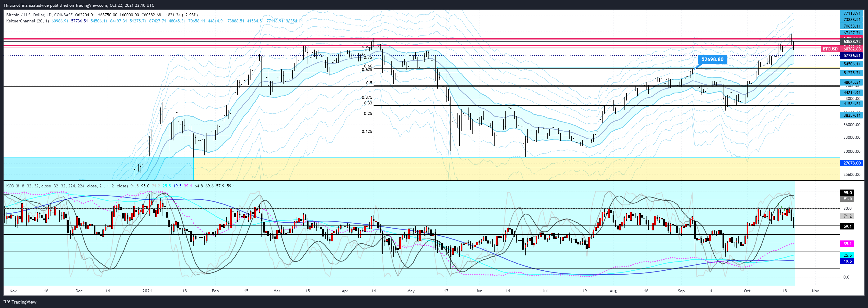
Task: Click the Jul label on time axis
Action: [x=545, y=291]
